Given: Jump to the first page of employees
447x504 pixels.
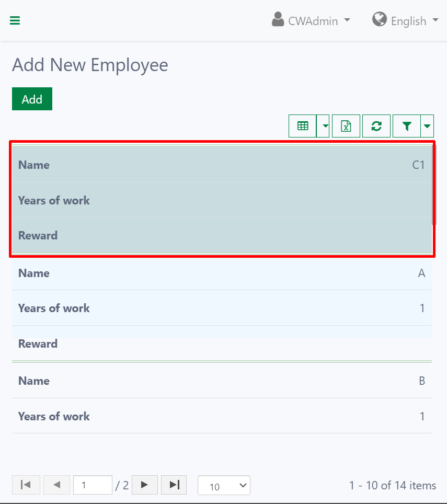Looking at the screenshot, I should pos(26,485).
